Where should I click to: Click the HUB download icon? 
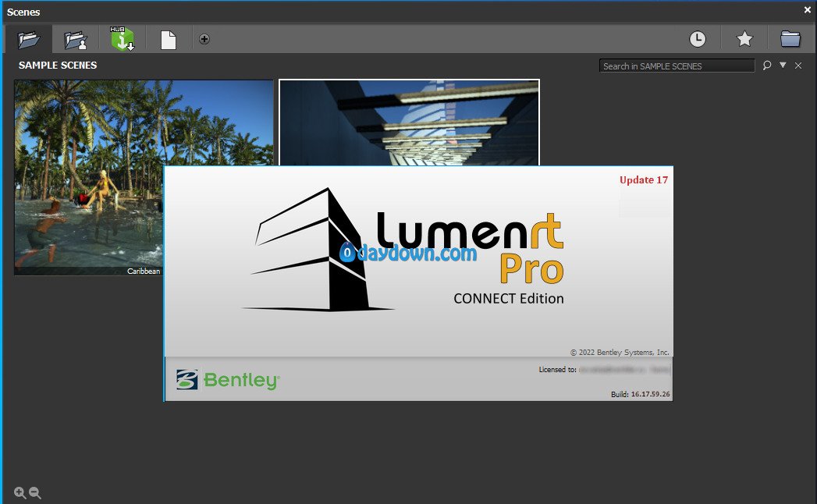pyautogui.click(x=123, y=38)
